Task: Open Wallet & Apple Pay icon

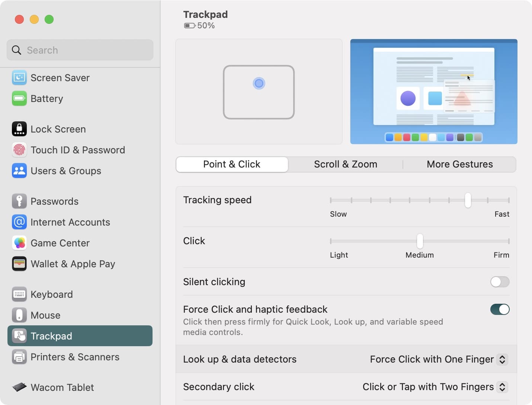Action: pos(19,264)
